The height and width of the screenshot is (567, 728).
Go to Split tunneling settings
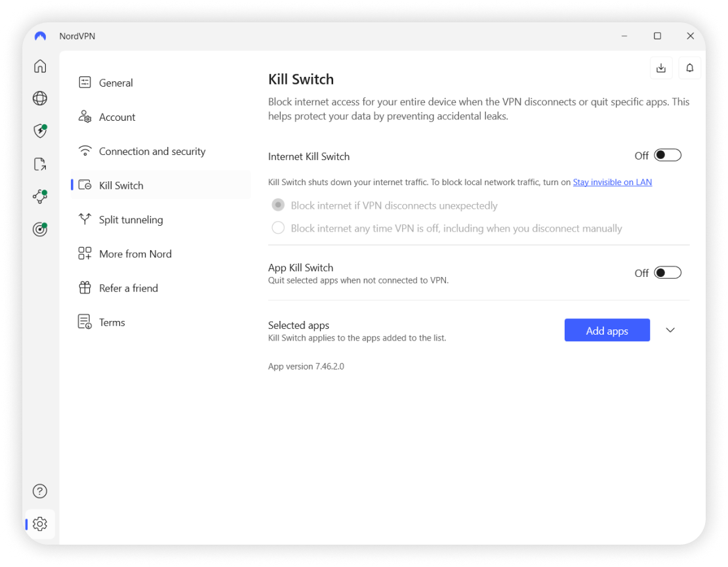pos(131,220)
